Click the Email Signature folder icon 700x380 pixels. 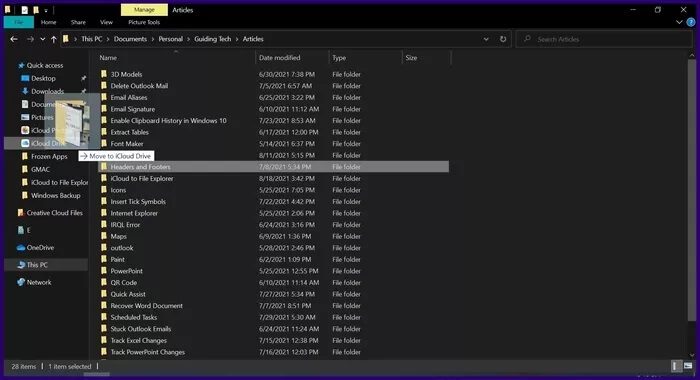(104, 109)
